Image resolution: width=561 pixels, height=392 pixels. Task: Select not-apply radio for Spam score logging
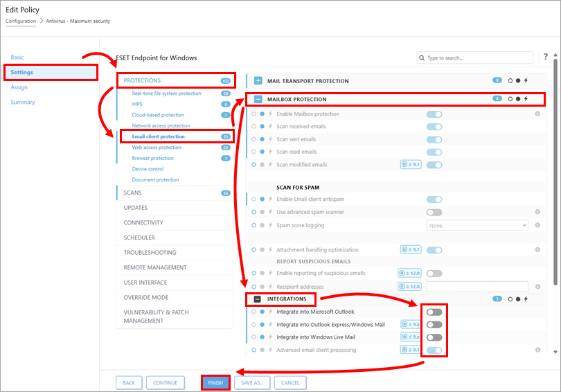click(x=253, y=225)
